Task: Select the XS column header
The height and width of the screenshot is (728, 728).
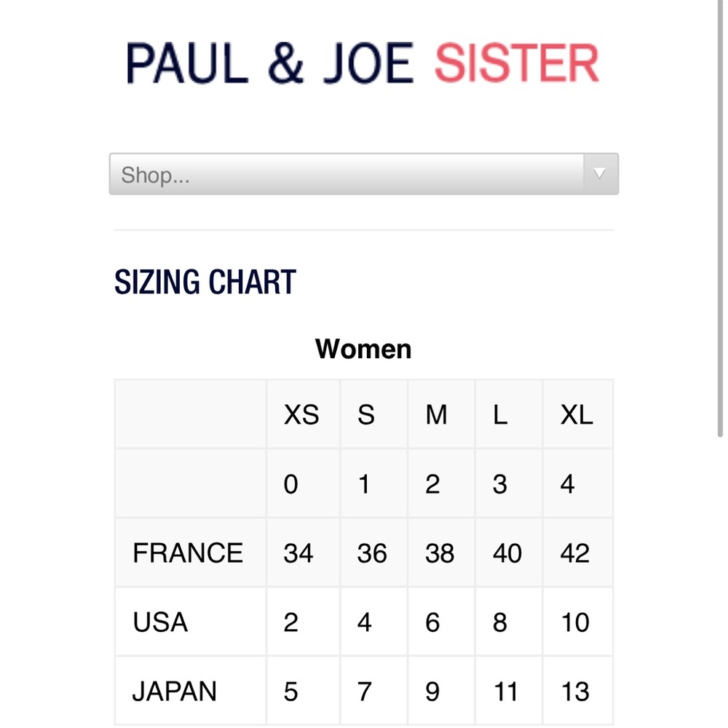Action: point(303,414)
